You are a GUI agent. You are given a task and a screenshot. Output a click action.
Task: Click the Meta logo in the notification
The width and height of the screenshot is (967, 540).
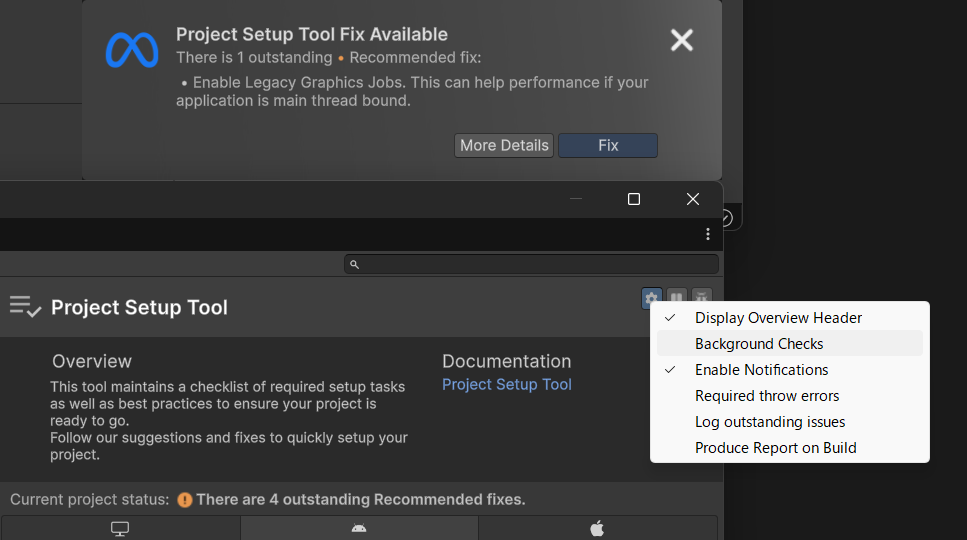132,50
